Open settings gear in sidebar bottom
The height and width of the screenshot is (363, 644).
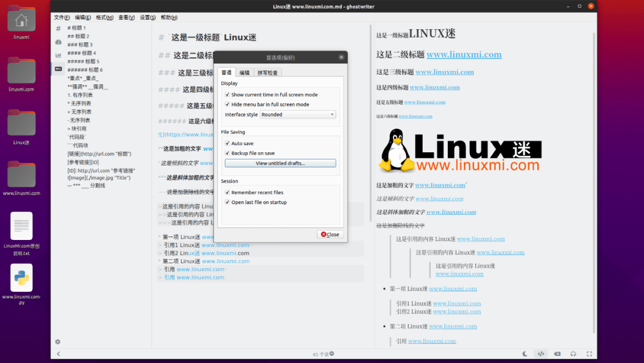pyautogui.click(x=58, y=342)
